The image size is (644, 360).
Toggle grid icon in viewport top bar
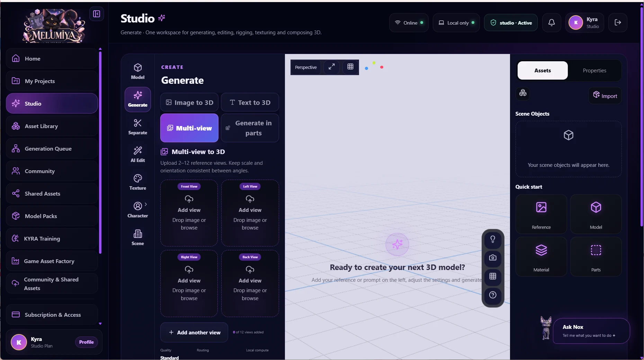350,67
